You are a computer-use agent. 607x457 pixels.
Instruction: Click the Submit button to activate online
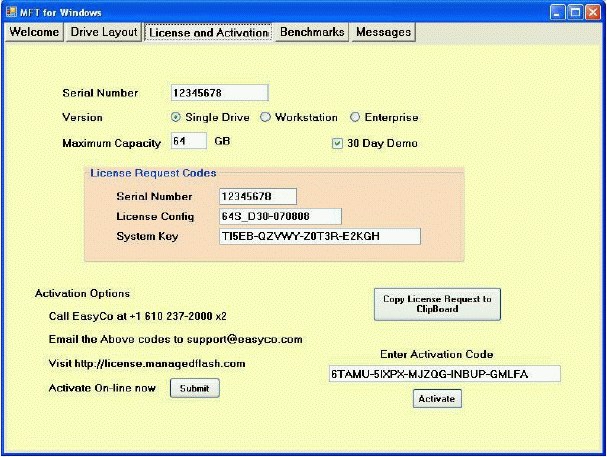click(x=195, y=388)
